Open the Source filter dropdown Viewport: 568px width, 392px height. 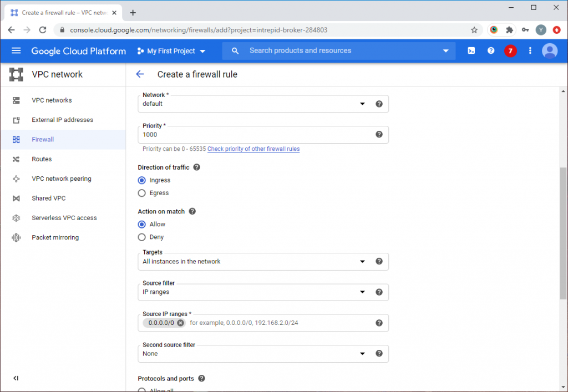pos(263,292)
